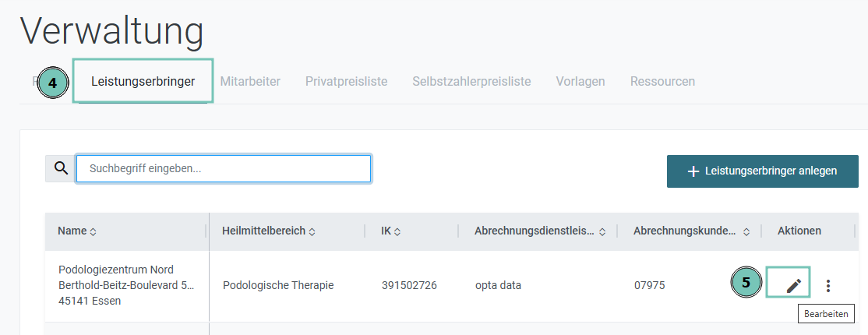Viewport: 868px width, 335px height.
Task: Open the Vorlagen tab
Action: tap(580, 81)
